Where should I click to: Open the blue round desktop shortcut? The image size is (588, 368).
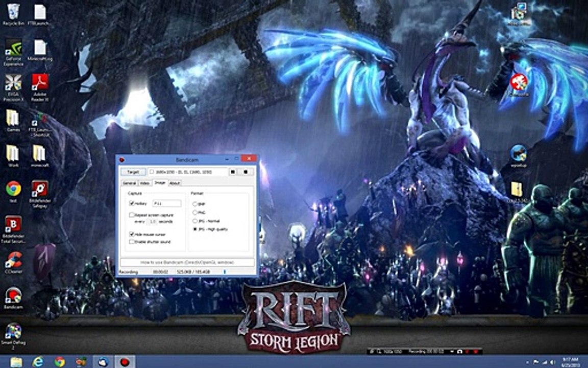coord(519,155)
